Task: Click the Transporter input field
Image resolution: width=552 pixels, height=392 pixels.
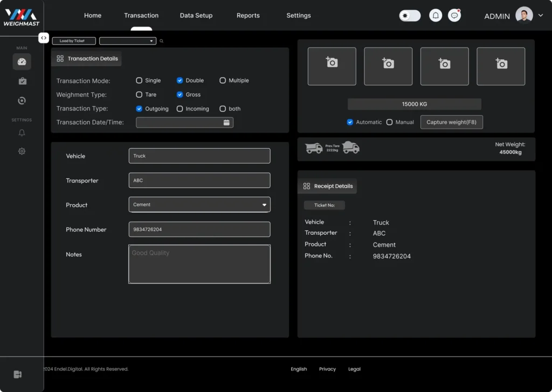Action: [199, 180]
